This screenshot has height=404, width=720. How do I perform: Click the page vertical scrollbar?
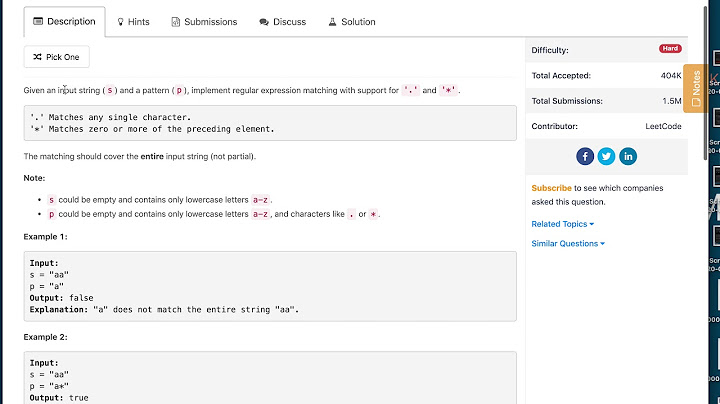click(705, 83)
